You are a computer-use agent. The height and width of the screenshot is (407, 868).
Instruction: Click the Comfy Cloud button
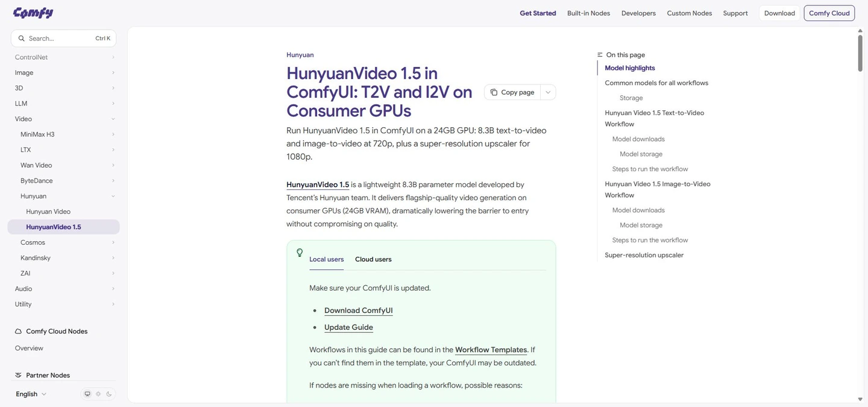pos(829,13)
